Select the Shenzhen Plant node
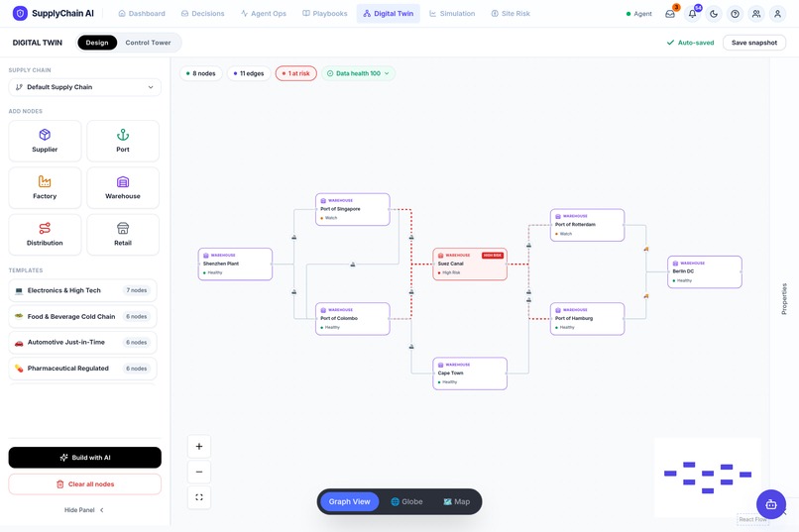This screenshot has height=532, width=799. tap(235, 265)
